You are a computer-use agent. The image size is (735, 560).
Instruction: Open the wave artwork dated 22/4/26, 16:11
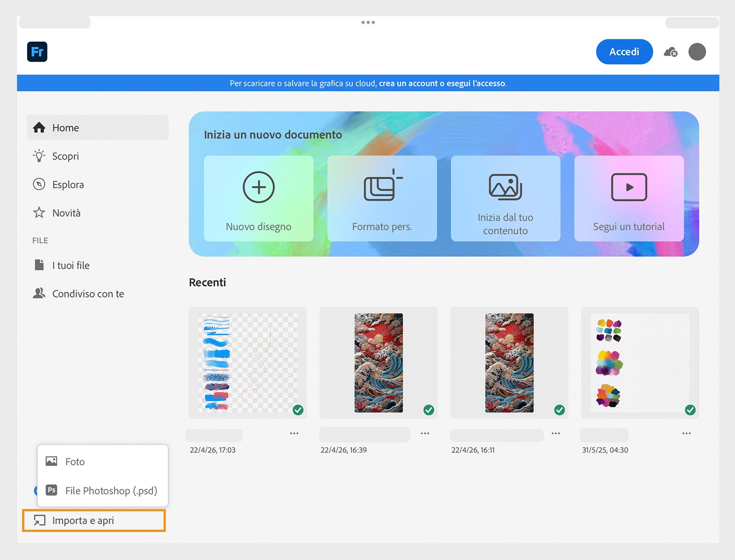coord(509,363)
